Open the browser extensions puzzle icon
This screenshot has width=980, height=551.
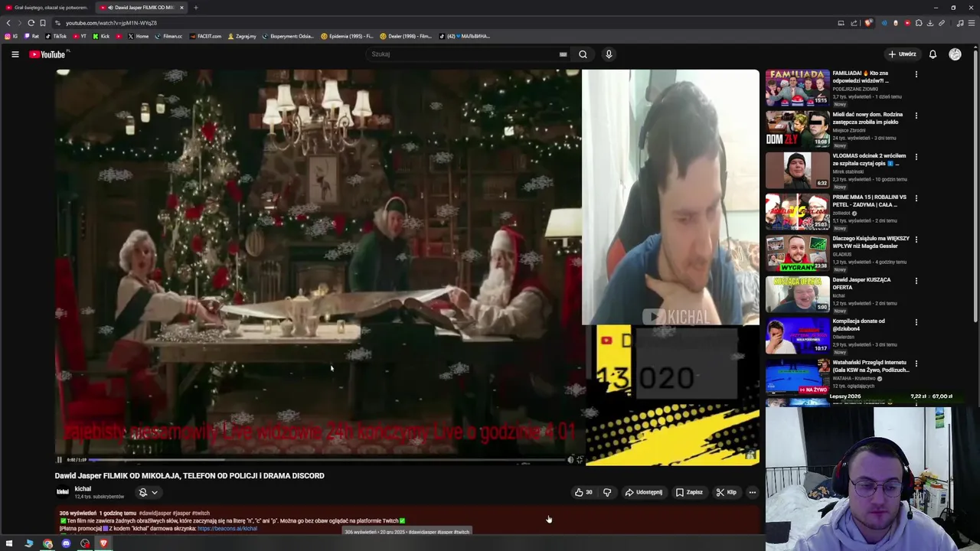coord(919,23)
